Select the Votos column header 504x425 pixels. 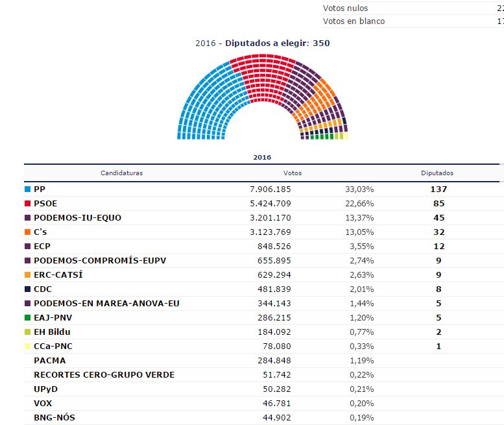tap(293, 173)
